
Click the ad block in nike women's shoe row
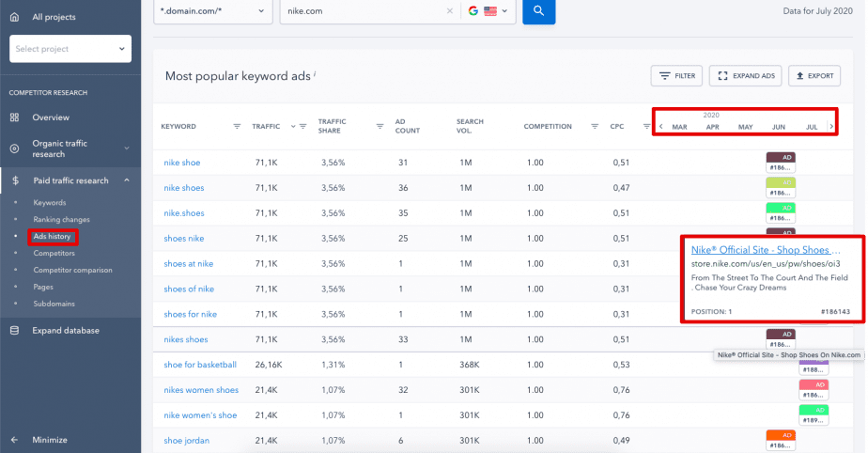[x=814, y=415]
